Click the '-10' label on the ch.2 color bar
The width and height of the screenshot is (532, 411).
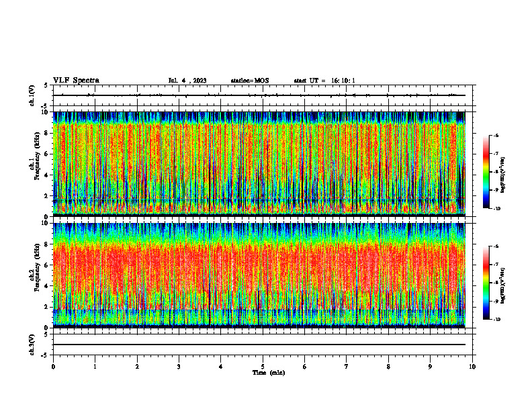pos(496,320)
